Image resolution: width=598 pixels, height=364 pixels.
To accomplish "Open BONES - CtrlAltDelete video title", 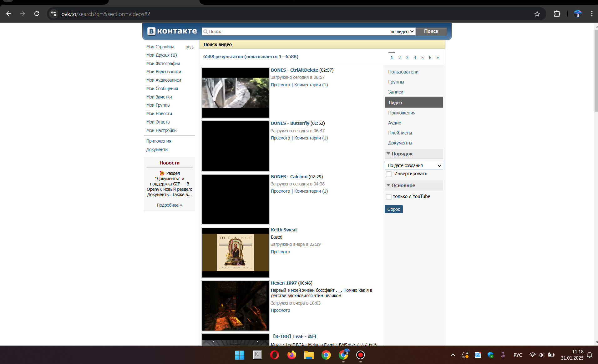I will pyautogui.click(x=294, y=70).
